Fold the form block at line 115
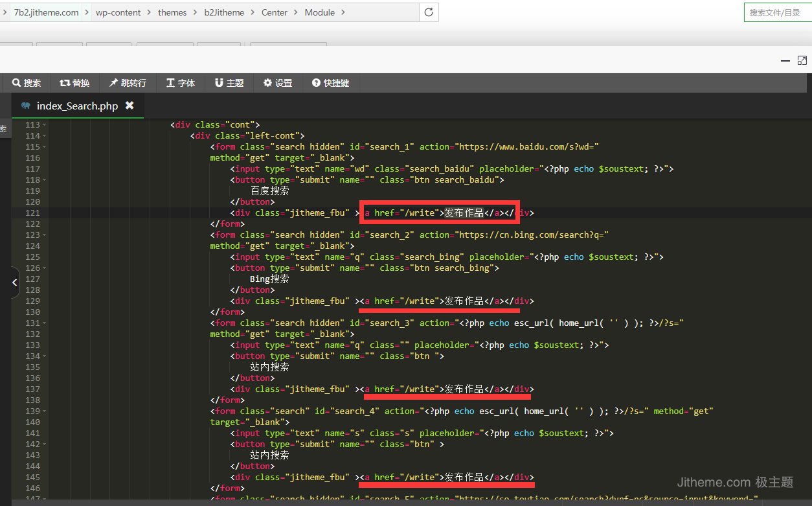The width and height of the screenshot is (812, 506). (x=45, y=147)
